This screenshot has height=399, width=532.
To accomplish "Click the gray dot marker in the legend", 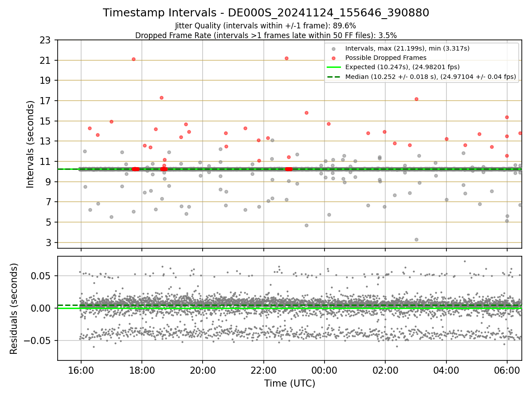I will pyautogui.click(x=334, y=49).
